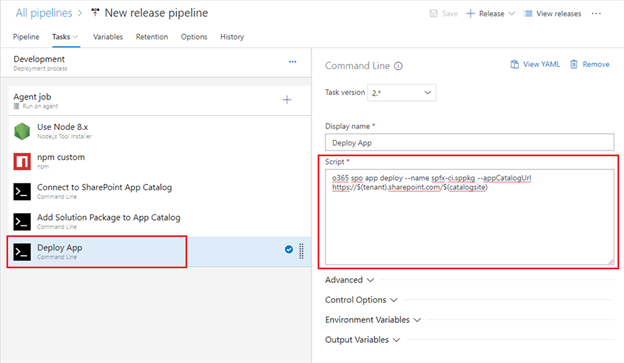This screenshot has width=624, height=363.
Task: Expand the Control Options section
Action: click(361, 300)
